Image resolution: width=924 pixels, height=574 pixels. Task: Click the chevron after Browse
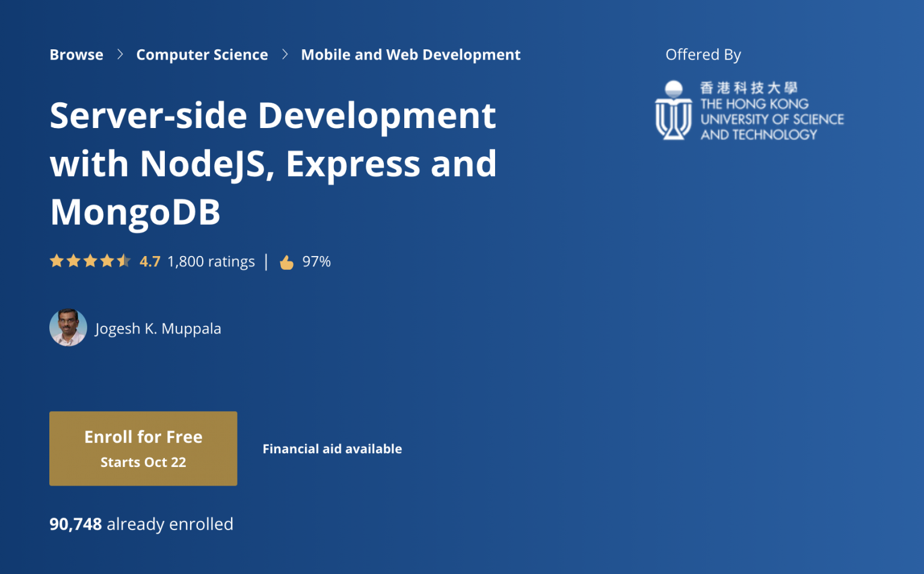tap(120, 55)
